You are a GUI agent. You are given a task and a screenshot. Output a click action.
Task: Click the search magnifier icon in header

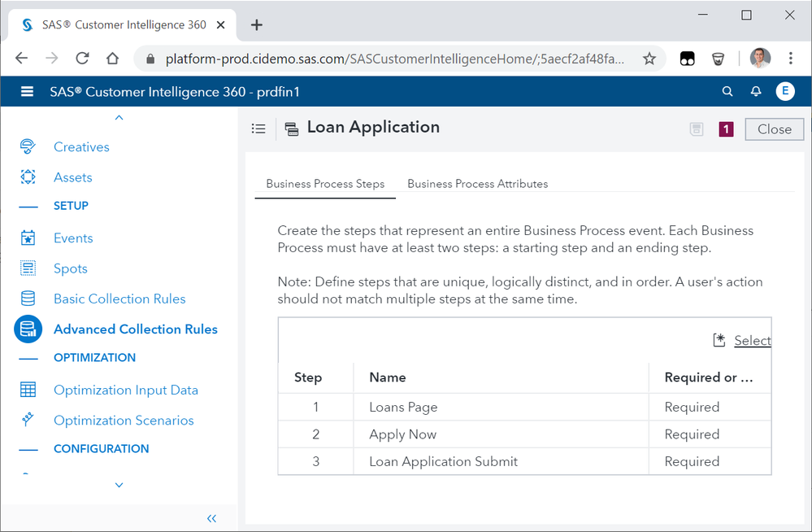727,92
